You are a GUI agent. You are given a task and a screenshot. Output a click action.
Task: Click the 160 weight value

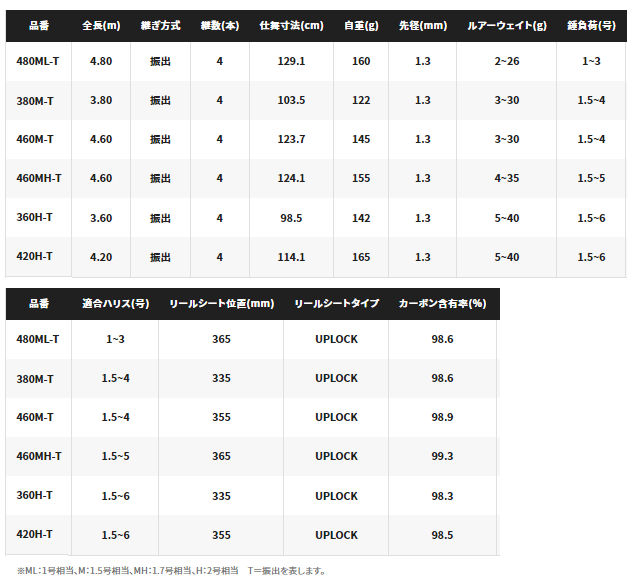[361, 61]
